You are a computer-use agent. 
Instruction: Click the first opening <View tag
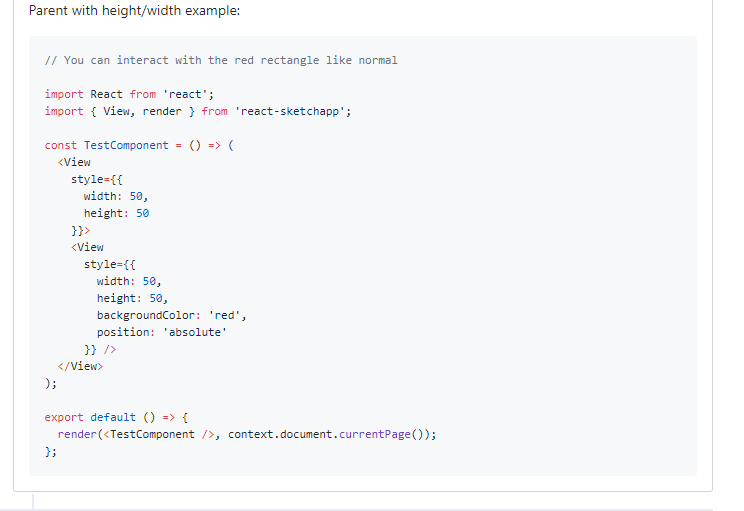coord(75,162)
